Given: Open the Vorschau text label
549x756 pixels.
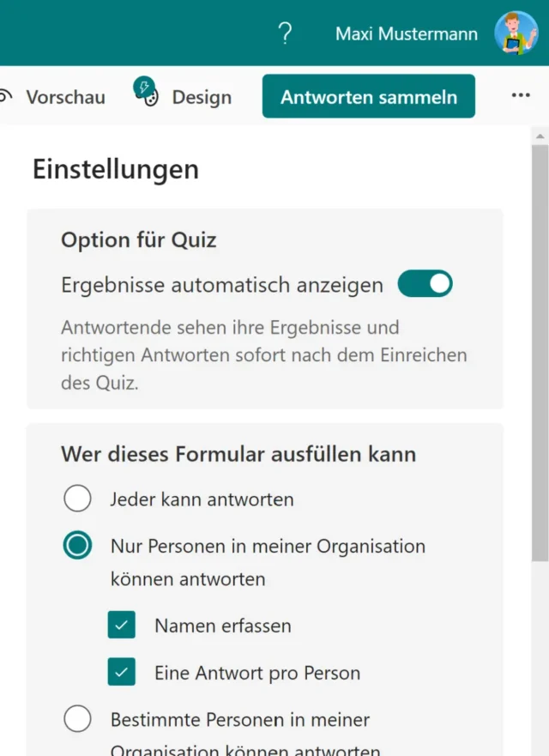Looking at the screenshot, I should tap(65, 97).
